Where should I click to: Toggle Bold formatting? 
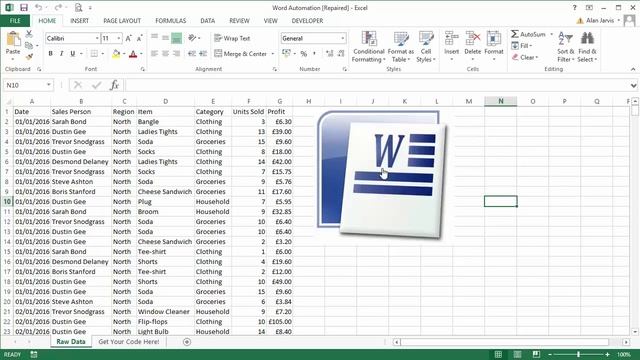pos(50,53)
